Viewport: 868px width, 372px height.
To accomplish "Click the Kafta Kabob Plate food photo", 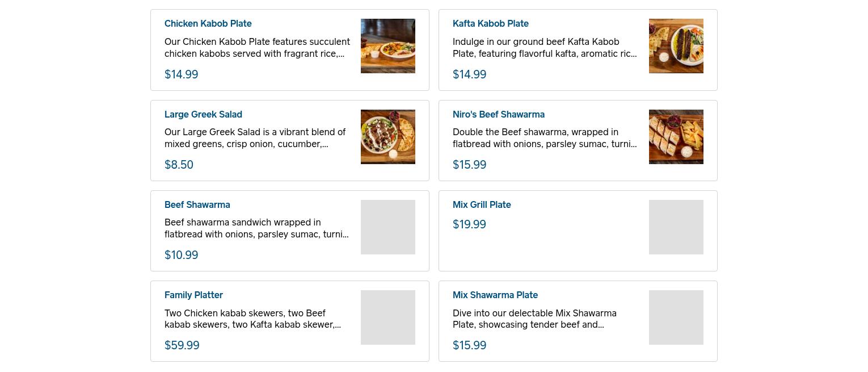I will point(676,46).
